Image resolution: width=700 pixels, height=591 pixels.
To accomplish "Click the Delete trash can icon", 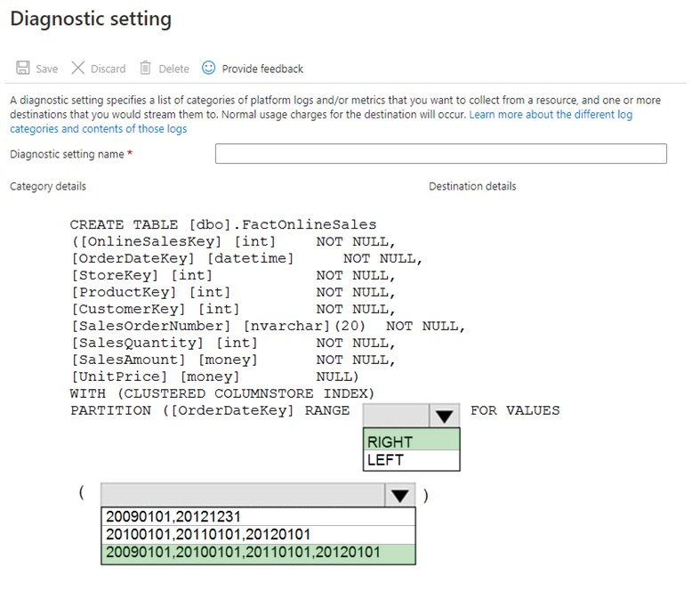I will [x=146, y=68].
